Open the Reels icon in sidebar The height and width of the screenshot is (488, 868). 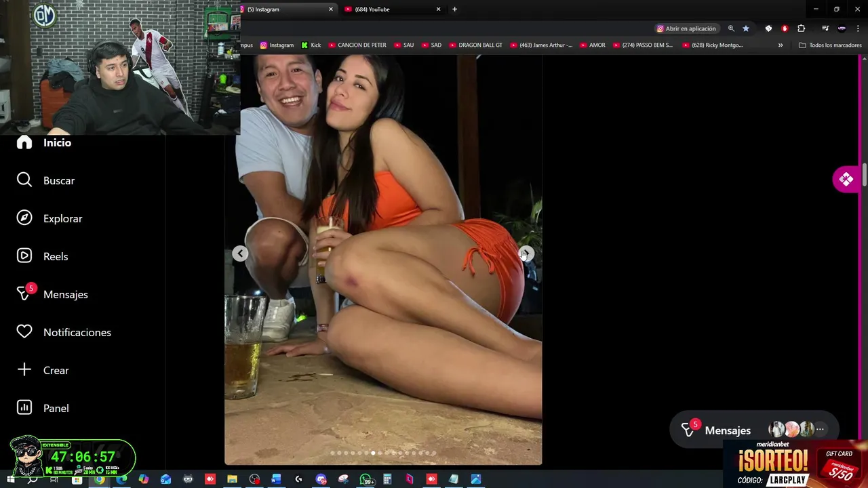24,256
